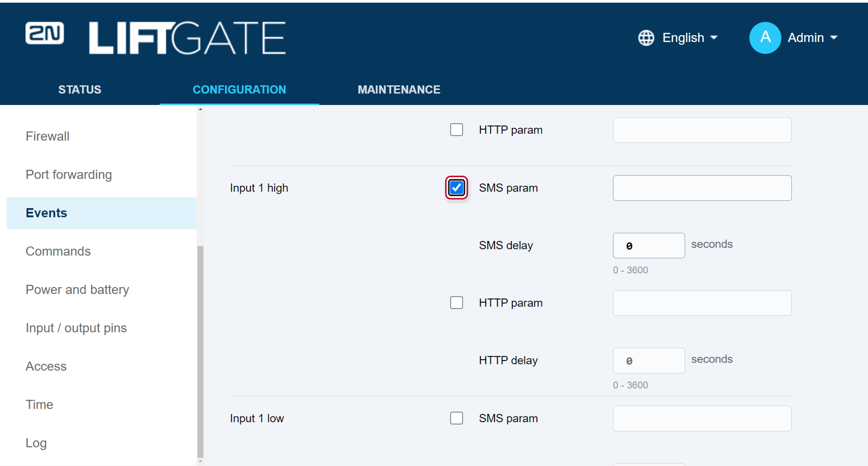Switch to the STATUS tab

pos(80,90)
